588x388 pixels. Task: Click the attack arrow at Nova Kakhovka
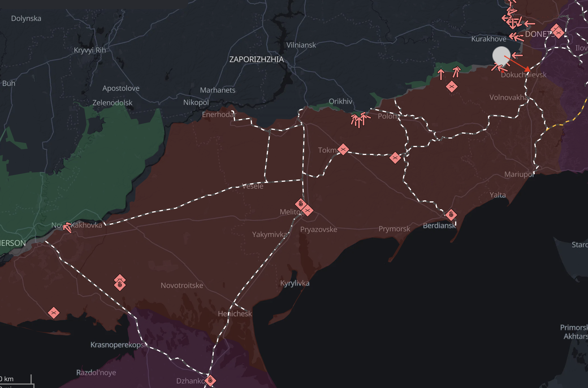click(67, 227)
